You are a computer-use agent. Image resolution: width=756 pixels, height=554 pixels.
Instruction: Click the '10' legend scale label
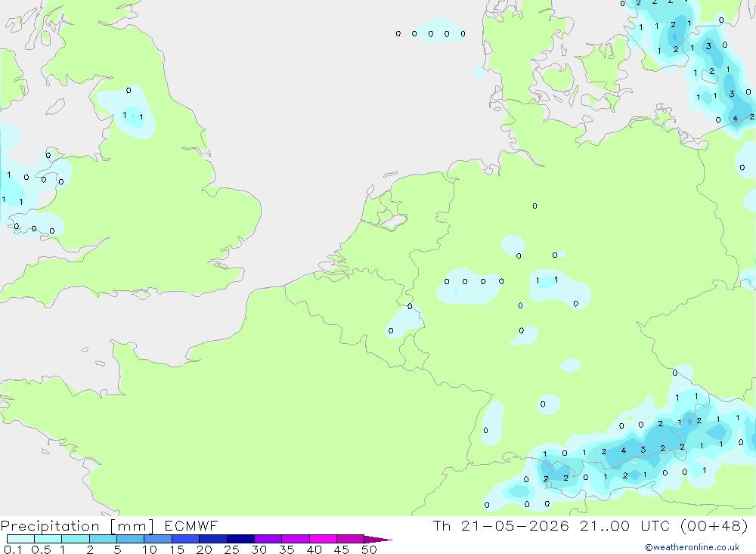click(150, 549)
